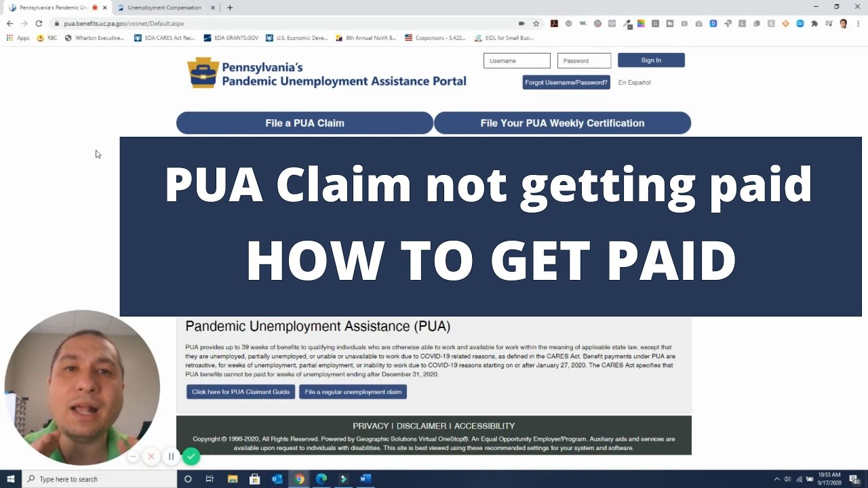Open the EDA GRANTS.GOV bookmark
This screenshot has height=488, width=868.
tap(231, 38)
